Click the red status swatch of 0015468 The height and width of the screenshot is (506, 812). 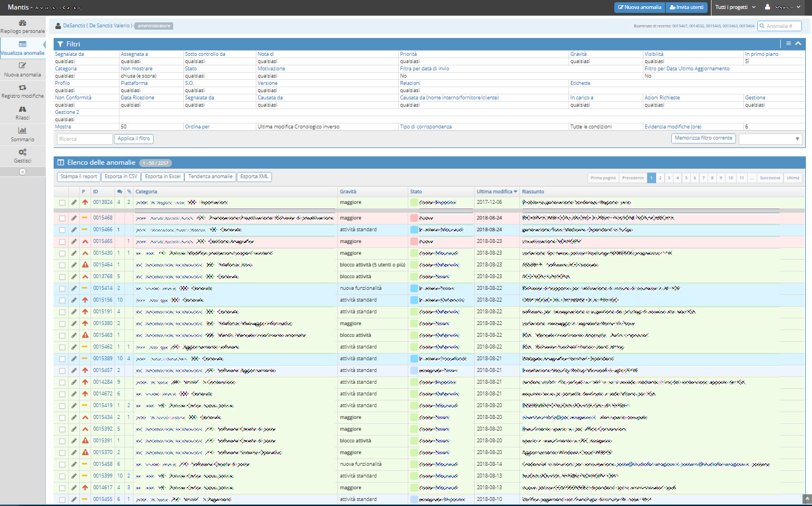414,218
